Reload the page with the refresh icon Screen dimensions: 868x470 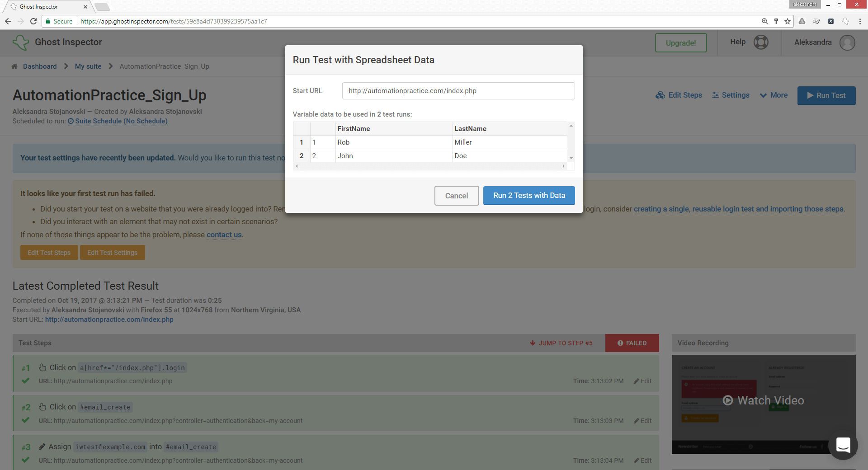33,21
